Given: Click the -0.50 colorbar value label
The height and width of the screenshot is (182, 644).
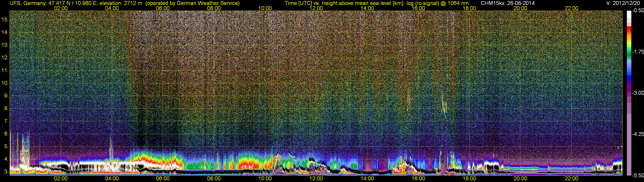Looking at the screenshot, I should 638,10.
